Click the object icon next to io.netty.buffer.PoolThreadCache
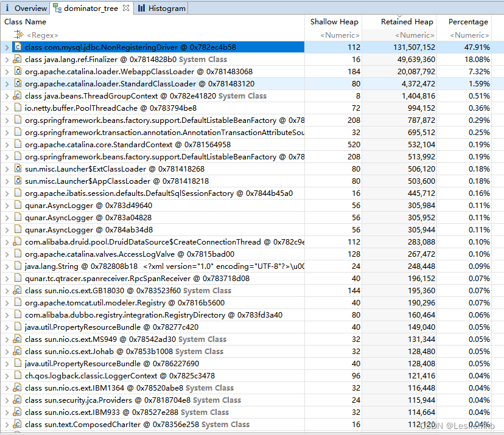The width and height of the screenshot is (504, 435). click(x=18, y=108)
